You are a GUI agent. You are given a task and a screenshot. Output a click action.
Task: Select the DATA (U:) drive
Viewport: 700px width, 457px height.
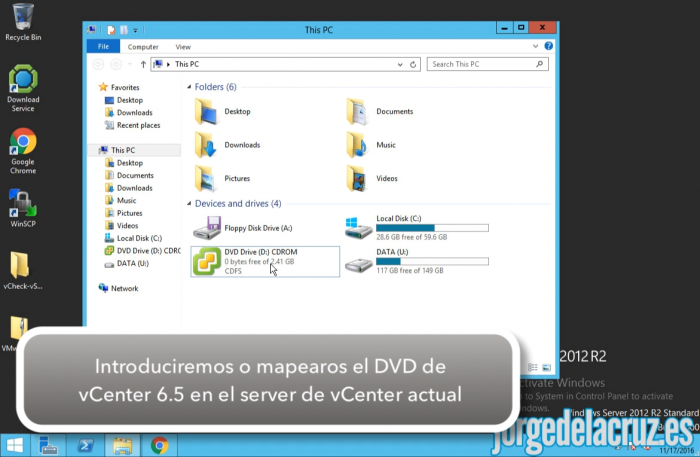point(416,261)
